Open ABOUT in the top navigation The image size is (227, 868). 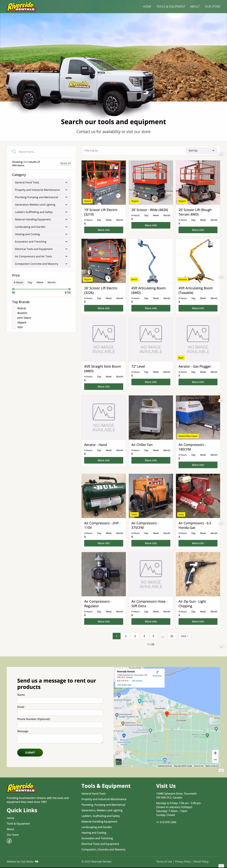[x=195, y=6]
